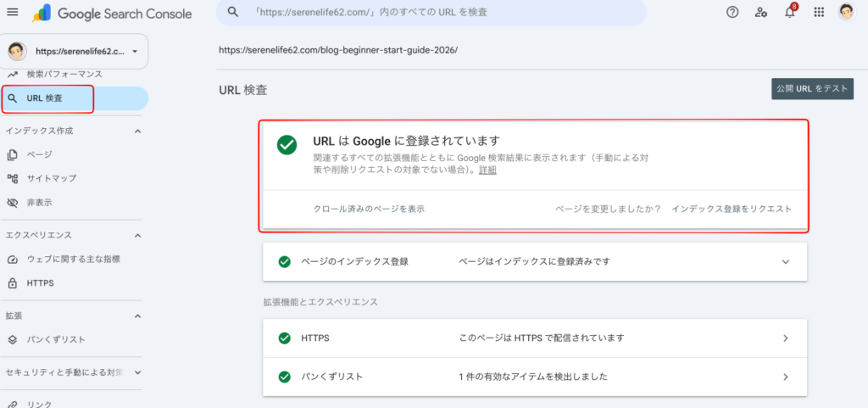Open the Google apps grid
Viewport: 868px width, 408px height.
(x=819, y=12)
